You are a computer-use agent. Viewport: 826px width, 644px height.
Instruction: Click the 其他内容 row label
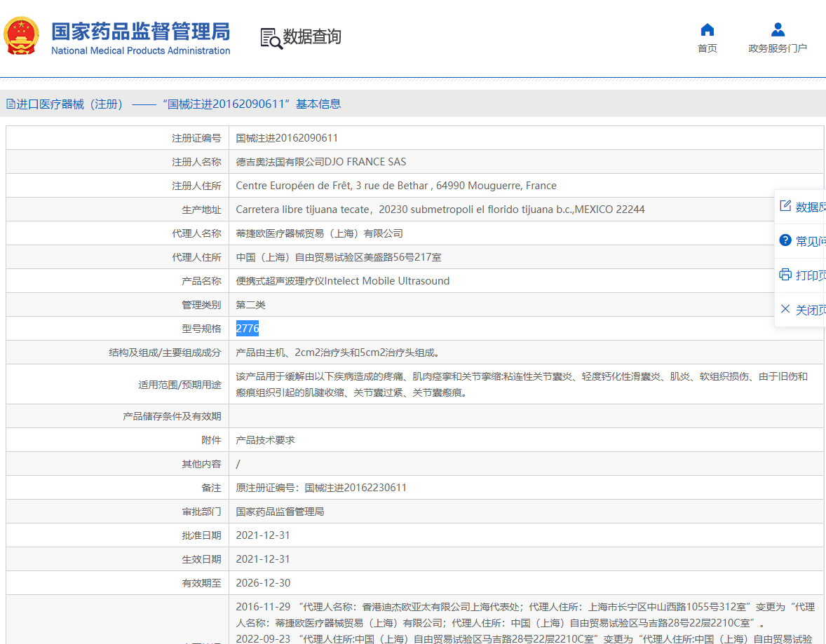point(201,464)
